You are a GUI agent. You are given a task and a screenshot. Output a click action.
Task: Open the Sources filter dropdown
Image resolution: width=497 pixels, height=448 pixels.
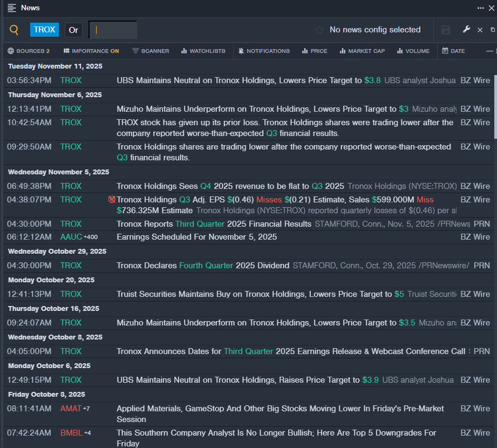29,51
